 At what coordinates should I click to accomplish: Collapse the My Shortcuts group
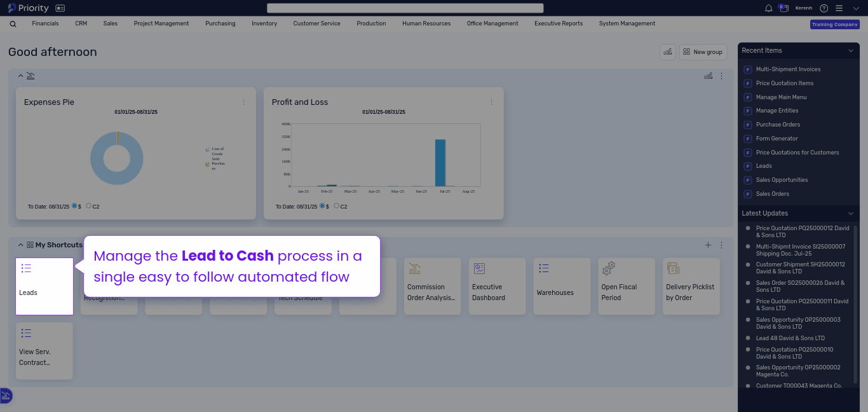point(21,245)
